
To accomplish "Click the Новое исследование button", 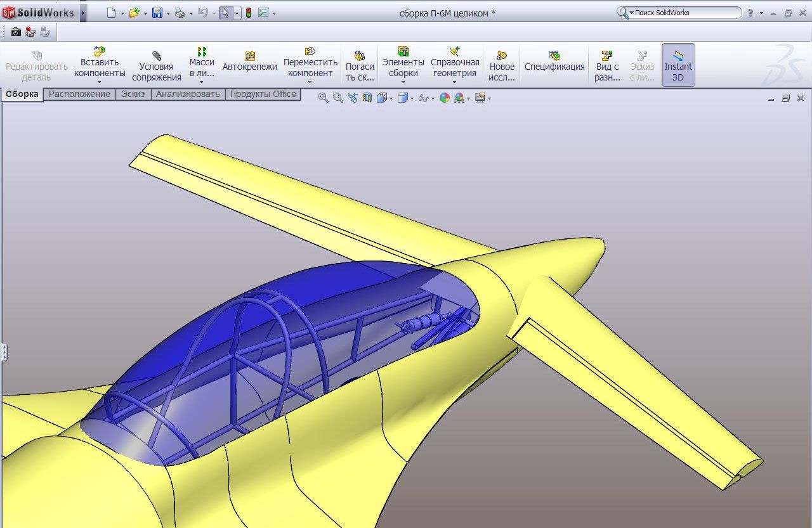I will point(501,66).
